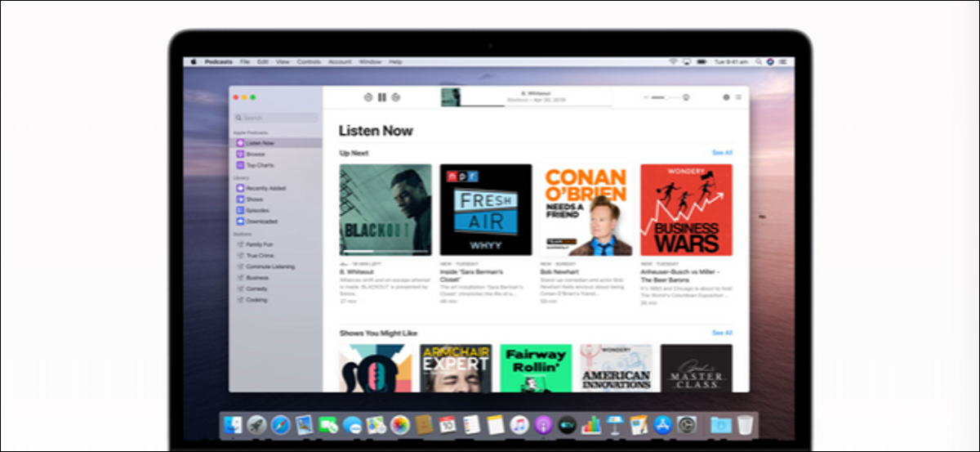Adjust the volume slider in the toolbar
Screen dimensions: 980x452
coord(666,97)
